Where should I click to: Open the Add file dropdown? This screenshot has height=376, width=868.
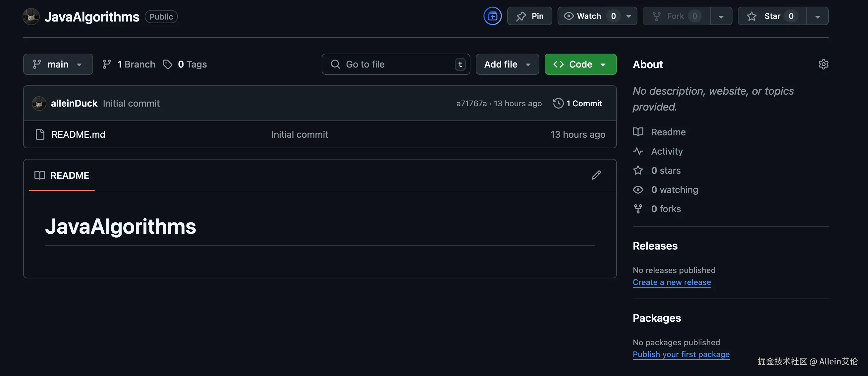tap(507, 64)
